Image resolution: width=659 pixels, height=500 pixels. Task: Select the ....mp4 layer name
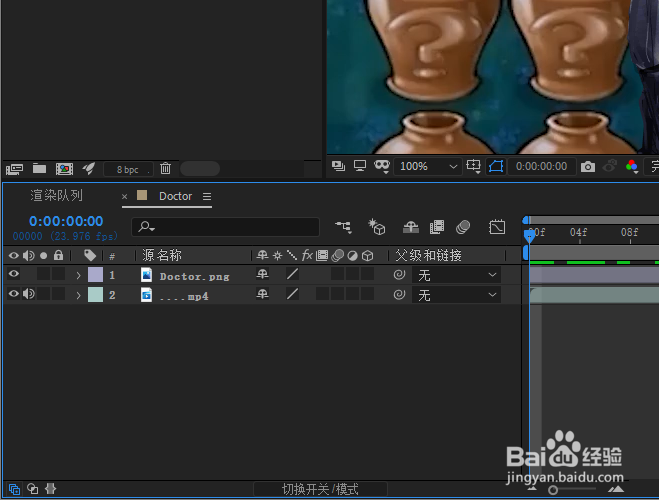point(184,296)
